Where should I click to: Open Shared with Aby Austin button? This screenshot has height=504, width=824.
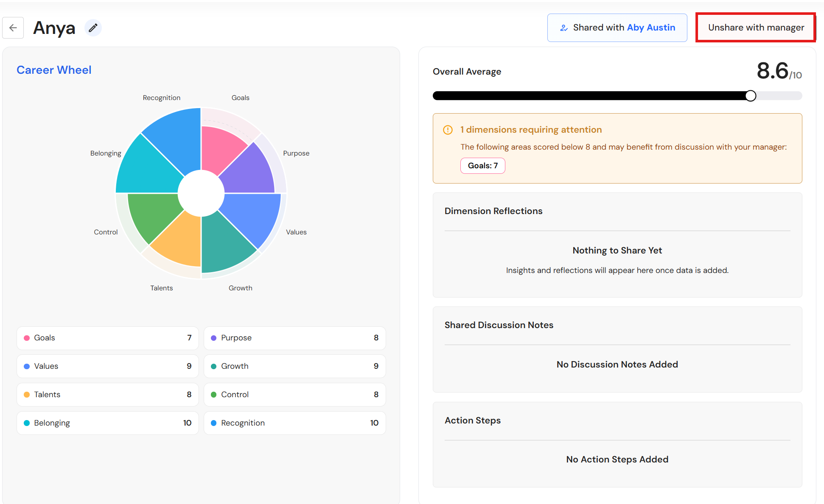[x=617, y=28]
